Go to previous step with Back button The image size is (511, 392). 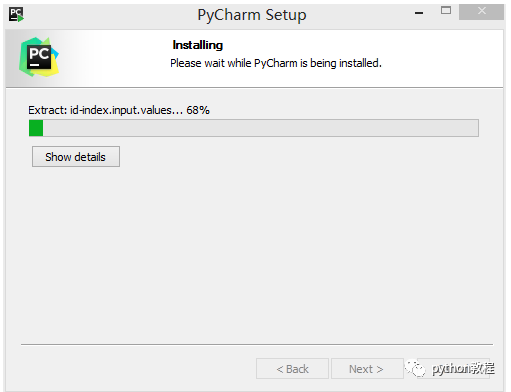coord(292,369)
